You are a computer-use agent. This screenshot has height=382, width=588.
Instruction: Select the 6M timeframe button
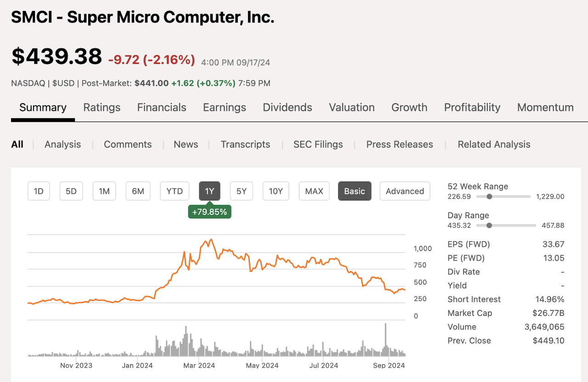pyautogui.click(x=138, y=191)
